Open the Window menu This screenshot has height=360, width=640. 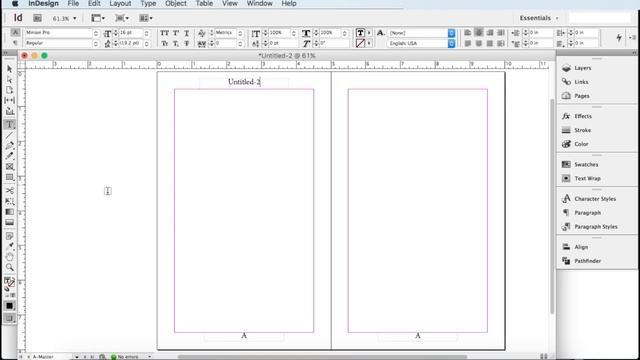(260, 4)
